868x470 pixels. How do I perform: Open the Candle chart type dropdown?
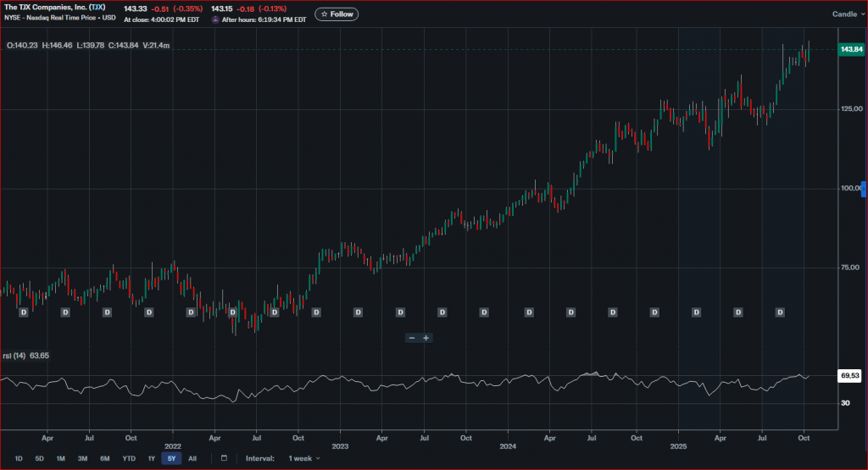(x=847, y=14)
